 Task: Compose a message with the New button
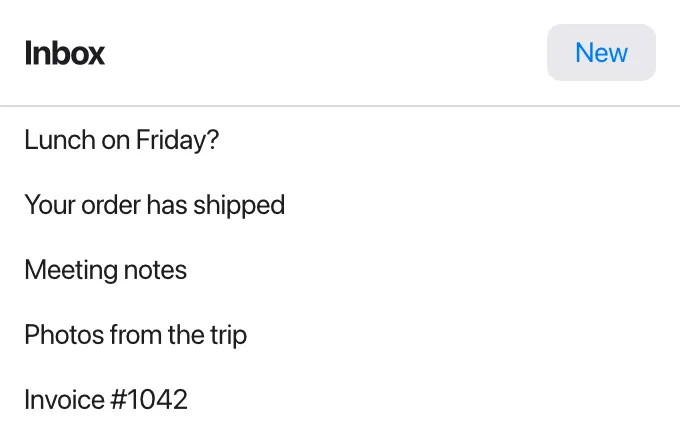[601, 52]
